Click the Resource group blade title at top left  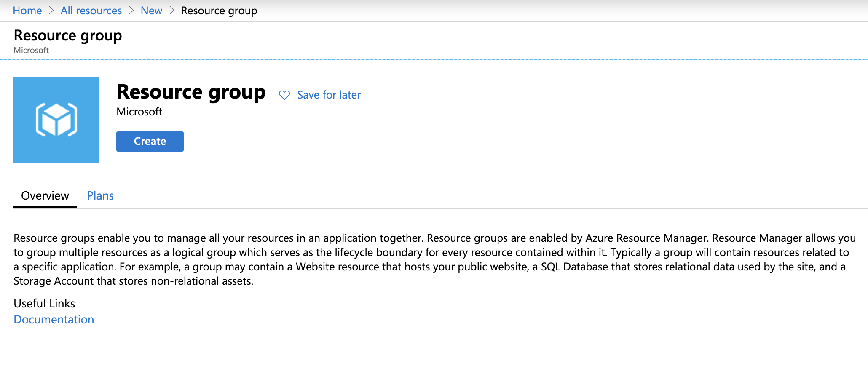68,36
